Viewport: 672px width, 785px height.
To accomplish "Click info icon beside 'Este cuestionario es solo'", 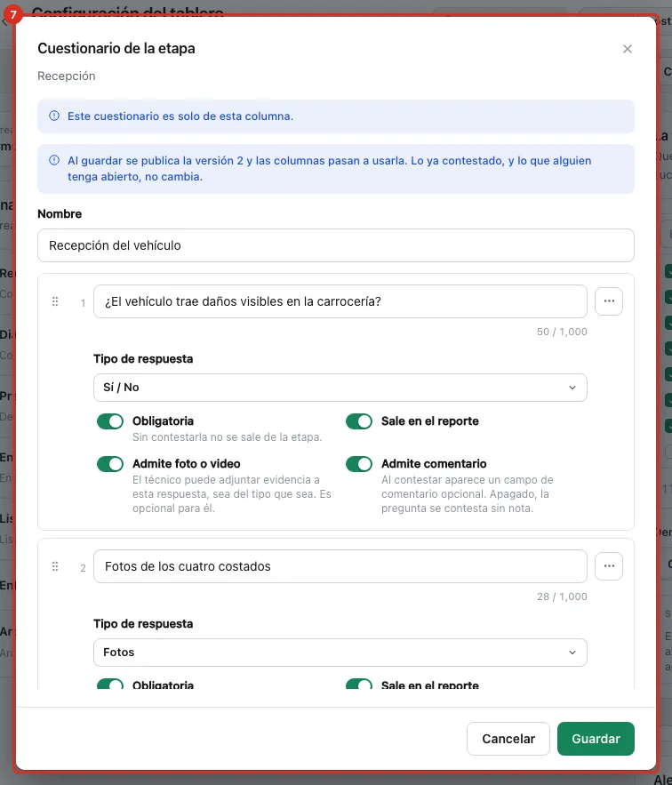I will [x=54, y=116].
